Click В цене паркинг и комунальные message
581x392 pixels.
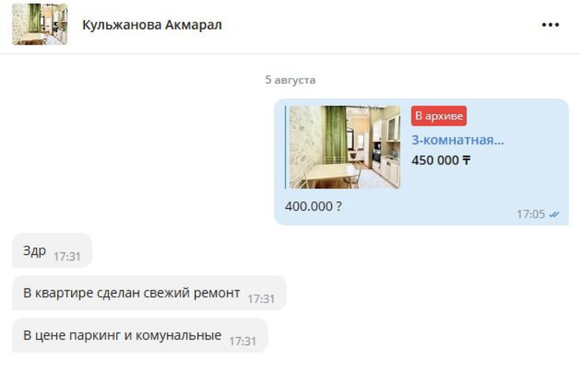pos(140,335)
